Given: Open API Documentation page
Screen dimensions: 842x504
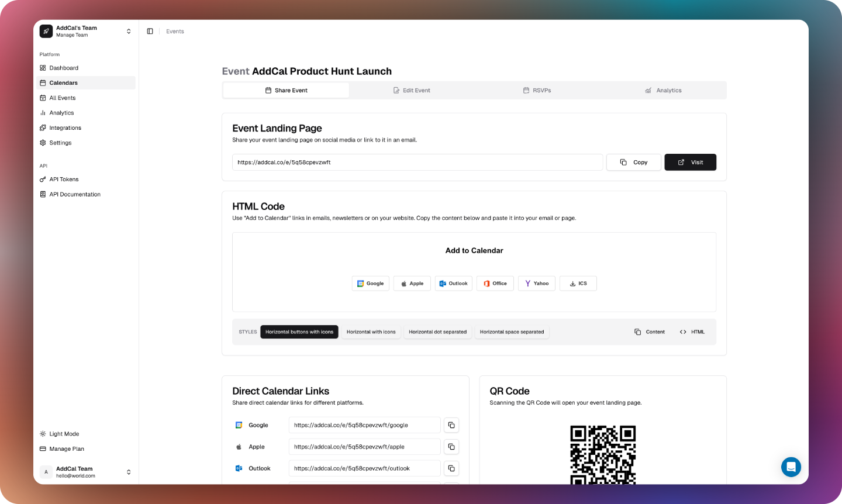Looking at the screenshot, I should 86,194.
